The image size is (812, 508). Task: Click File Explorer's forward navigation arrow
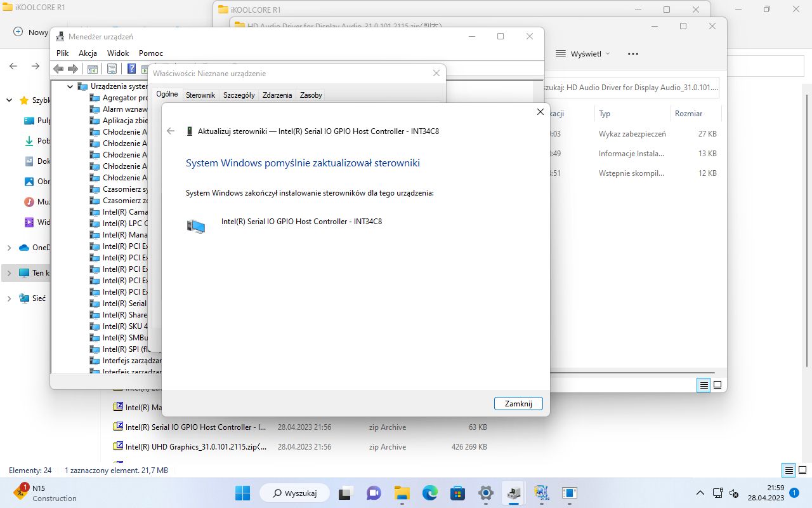(36, 66)
